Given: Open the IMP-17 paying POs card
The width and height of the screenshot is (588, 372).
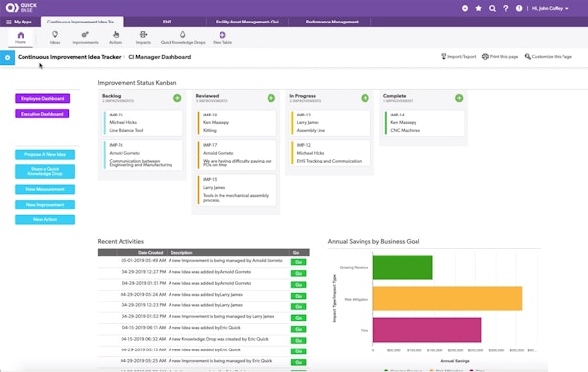Looking at the screenshot, I should click(236, 155).
